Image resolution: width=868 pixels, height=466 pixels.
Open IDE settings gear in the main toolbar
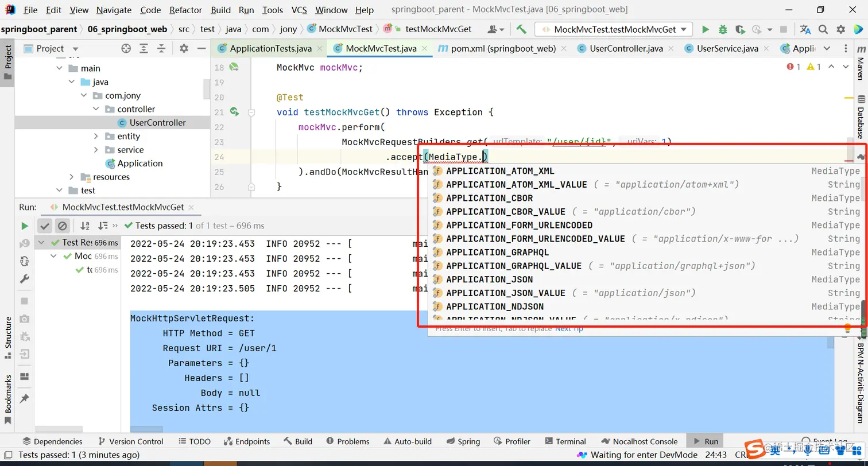pos(841,29)
